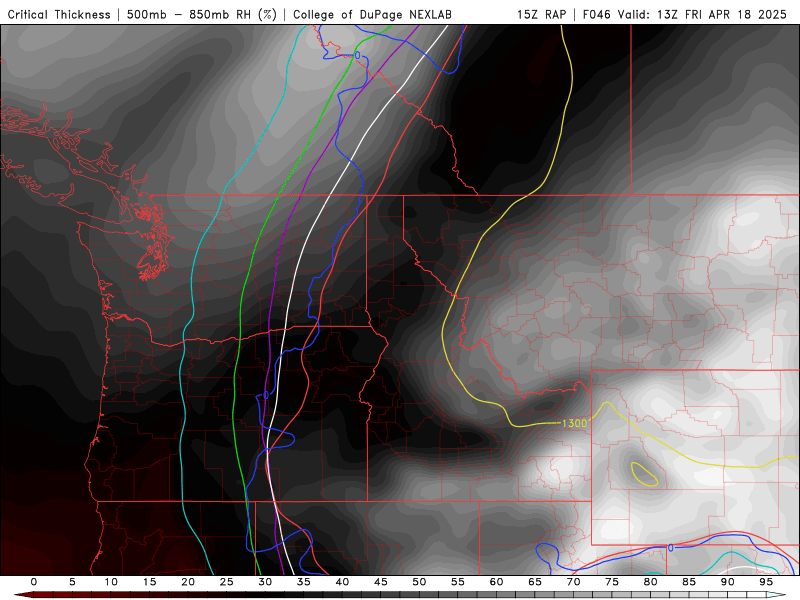Click the colorbar label 35
This screenshot has height=600, width=800.
[304, 582]
